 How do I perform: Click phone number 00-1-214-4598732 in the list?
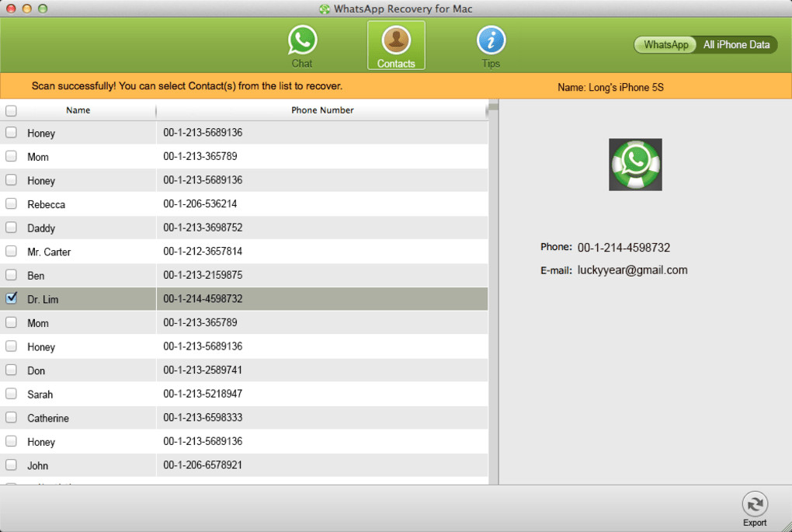pos(203,298)
